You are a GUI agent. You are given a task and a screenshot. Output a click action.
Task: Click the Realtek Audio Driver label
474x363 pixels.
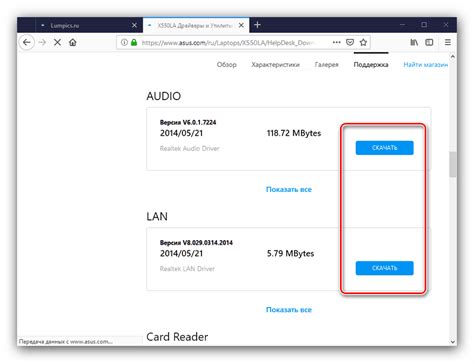(x=190, y=148)
